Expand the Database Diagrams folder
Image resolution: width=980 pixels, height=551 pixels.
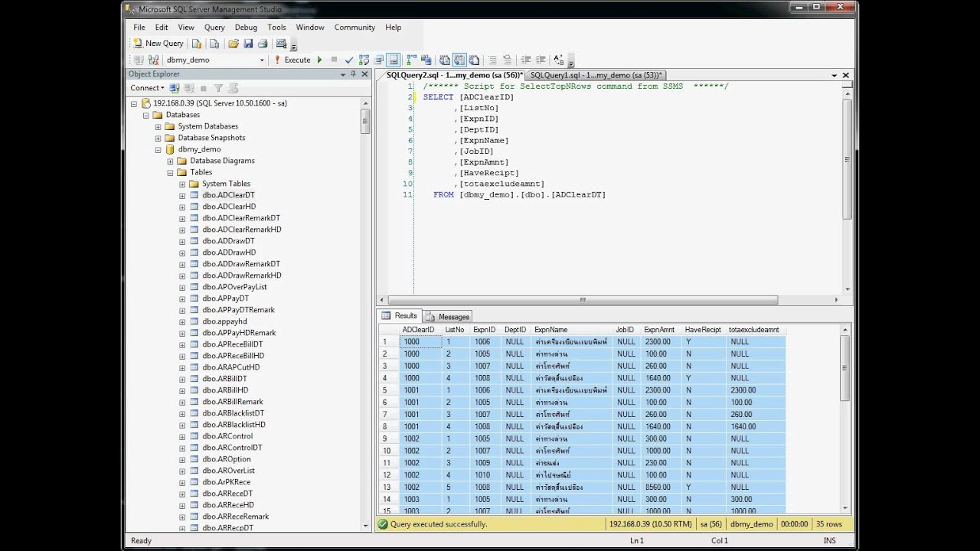pos(170,161)
